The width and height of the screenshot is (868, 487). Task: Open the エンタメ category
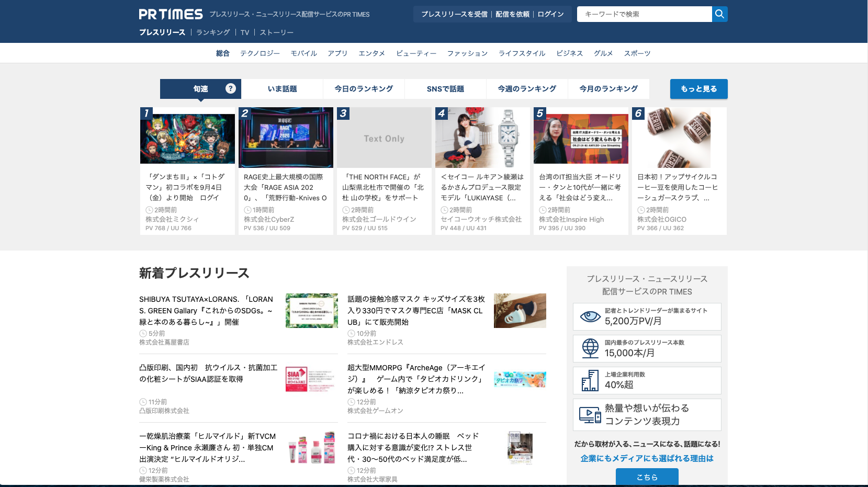pos(372,53)
